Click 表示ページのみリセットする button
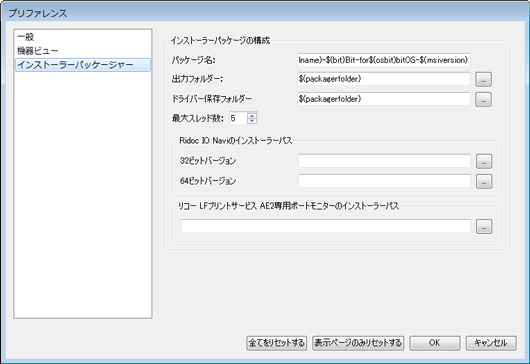 (x=358, y=343)
